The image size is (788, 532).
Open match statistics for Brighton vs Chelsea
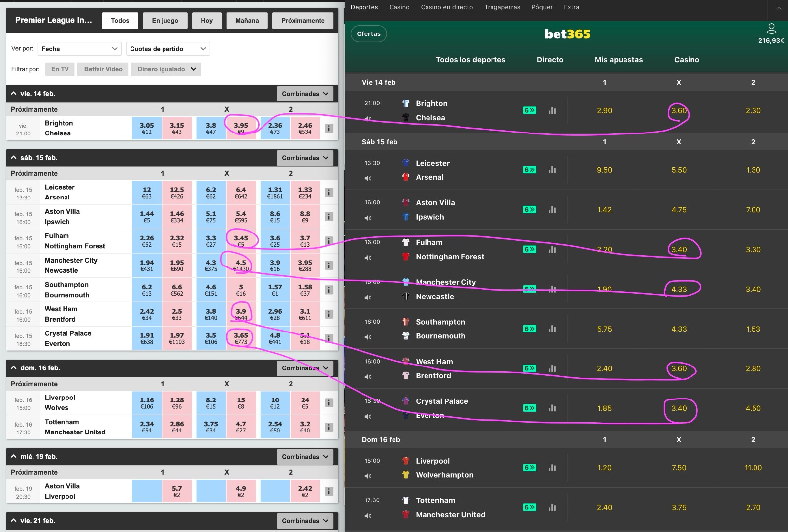point(552,110)
